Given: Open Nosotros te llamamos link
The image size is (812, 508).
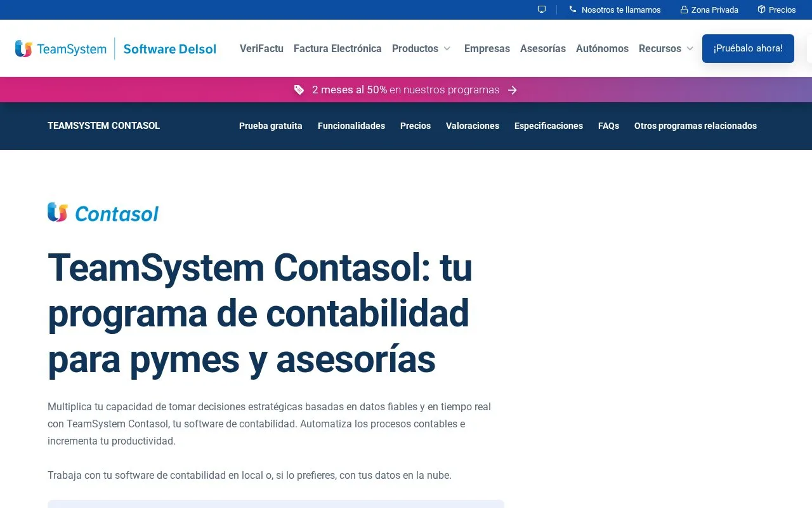Looking at the screenshot, I should (621, 10).
